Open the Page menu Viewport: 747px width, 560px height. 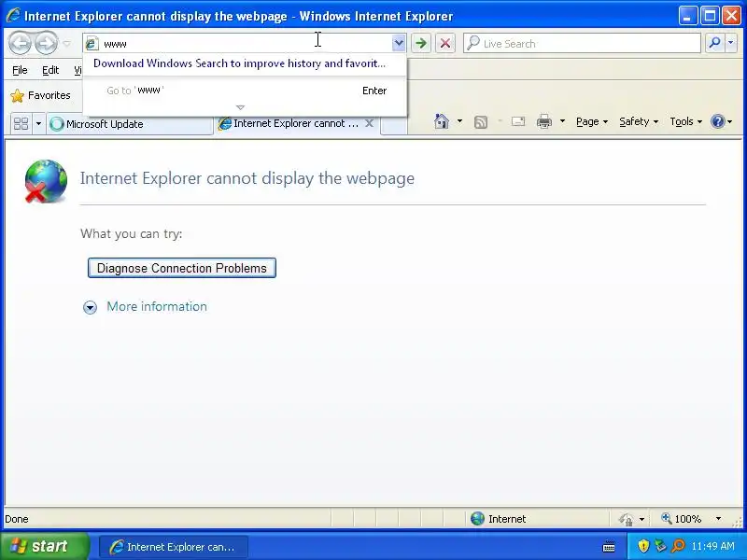click(x=592, y=122)
